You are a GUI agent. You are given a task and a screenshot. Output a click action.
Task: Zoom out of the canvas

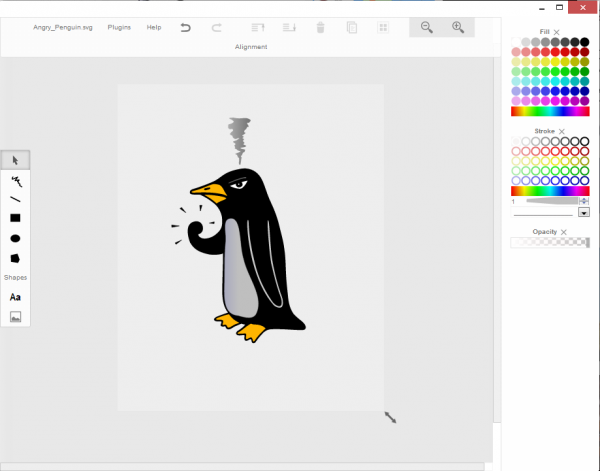pos(426,28)
